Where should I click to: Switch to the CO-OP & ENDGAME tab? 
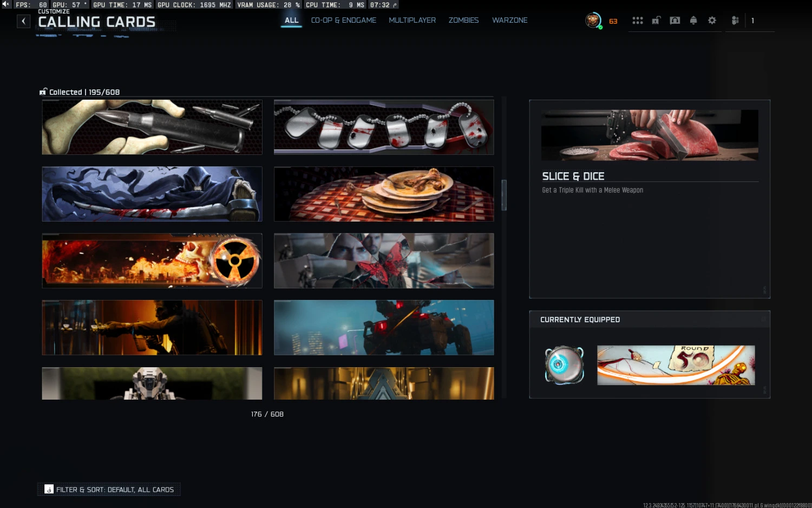click(344, 21)
